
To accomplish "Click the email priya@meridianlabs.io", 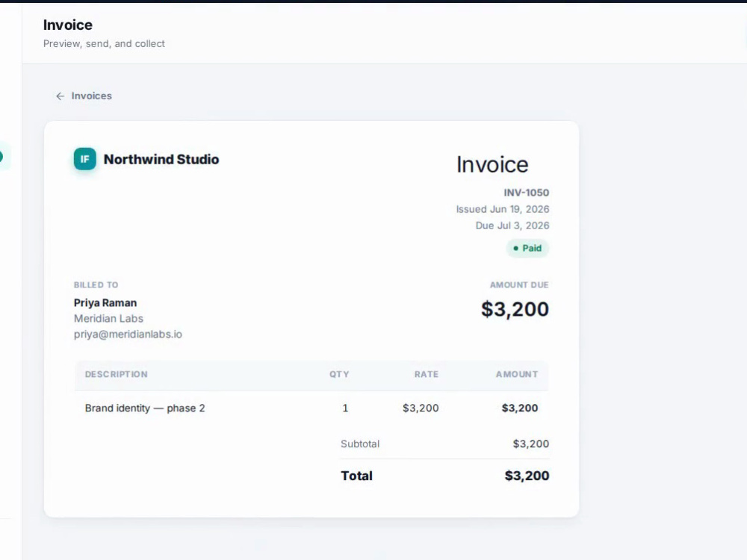I will [128, 335].
